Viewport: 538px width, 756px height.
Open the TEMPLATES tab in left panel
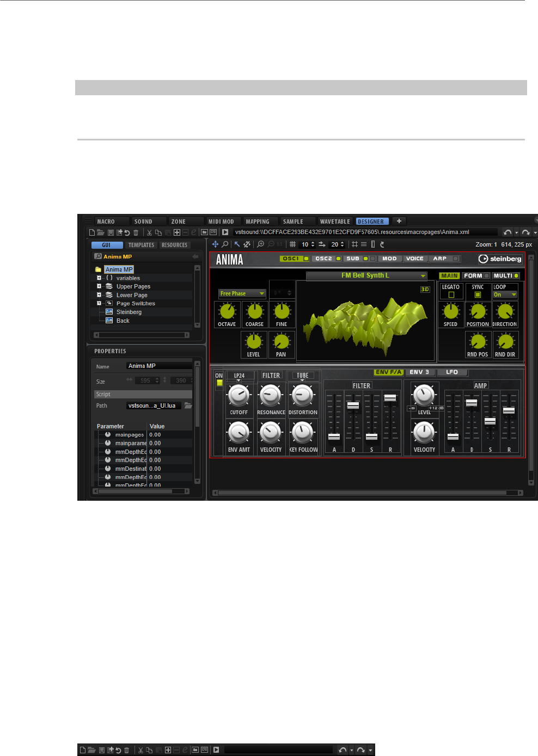[x=142, y=245]
